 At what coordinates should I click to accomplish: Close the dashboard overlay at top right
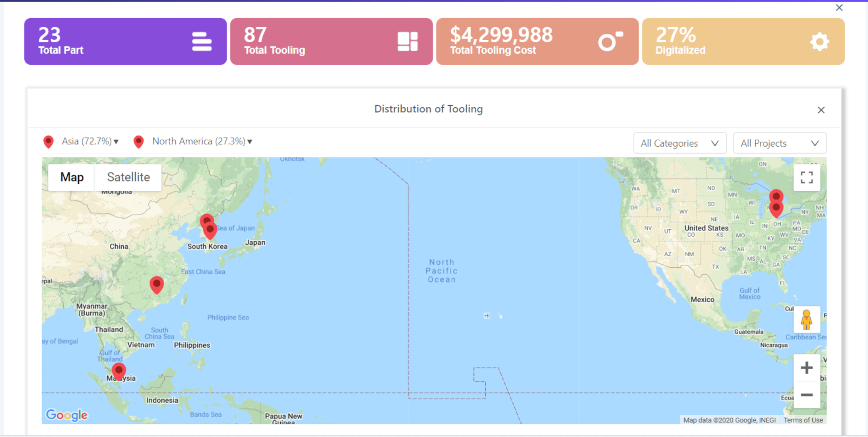(x=839, y=8)
